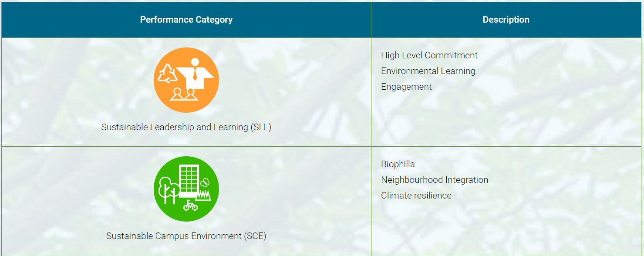This screenshot has height=256, width=644.
Task: Click the Performance Category column header
Action: pyautogui.click(x=186, y=20)
